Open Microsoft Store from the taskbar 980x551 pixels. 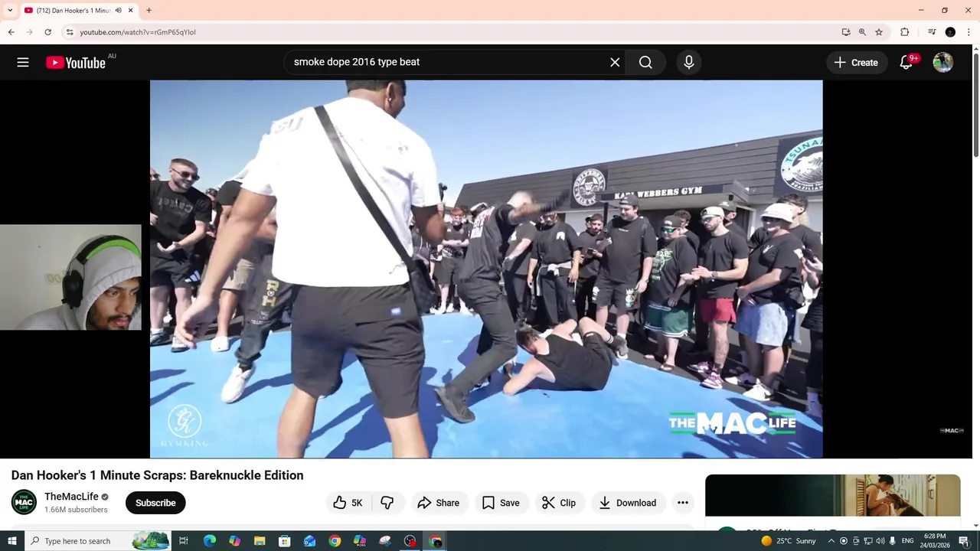coord(284,541)
